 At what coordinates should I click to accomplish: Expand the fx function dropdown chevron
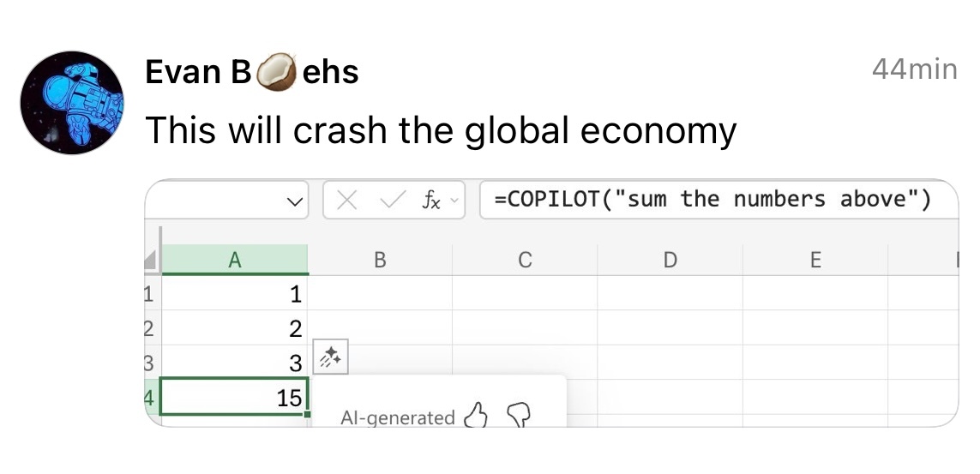pyautogui.click(x=455, y=201)
